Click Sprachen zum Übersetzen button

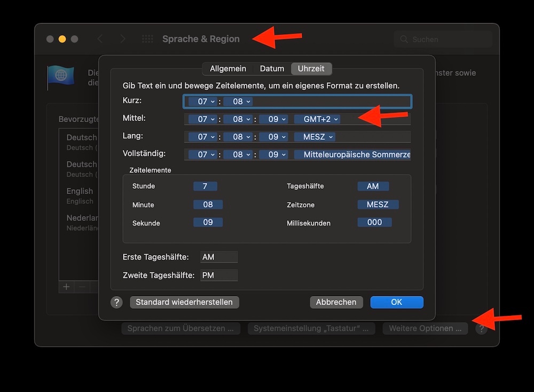(181, 329)
